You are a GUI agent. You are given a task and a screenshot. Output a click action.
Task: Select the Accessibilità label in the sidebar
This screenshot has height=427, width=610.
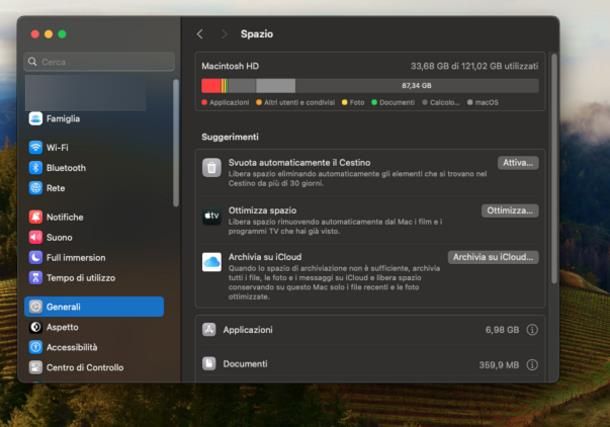pos(72,347)
